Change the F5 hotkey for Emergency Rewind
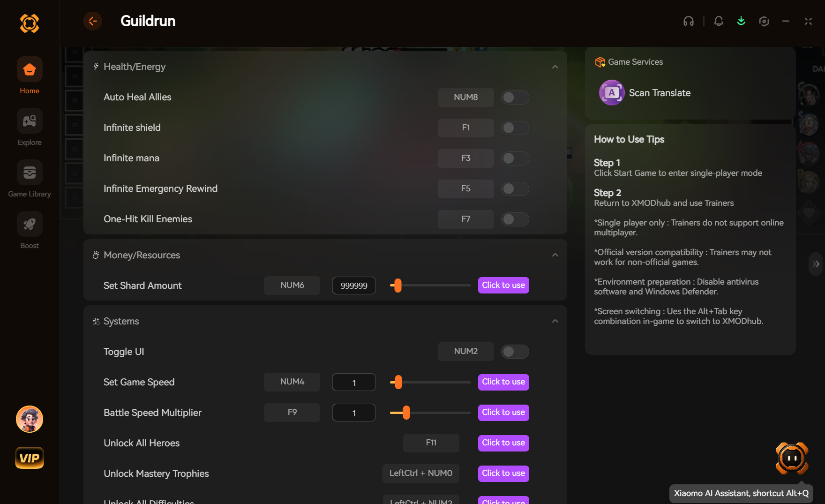Screen dimensions: 825x504 tap(465, 188)
